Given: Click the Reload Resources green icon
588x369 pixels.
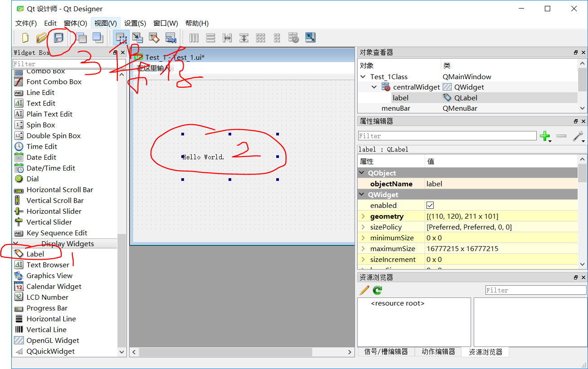Looking at the screenshot, I should (x=377, y=290).
